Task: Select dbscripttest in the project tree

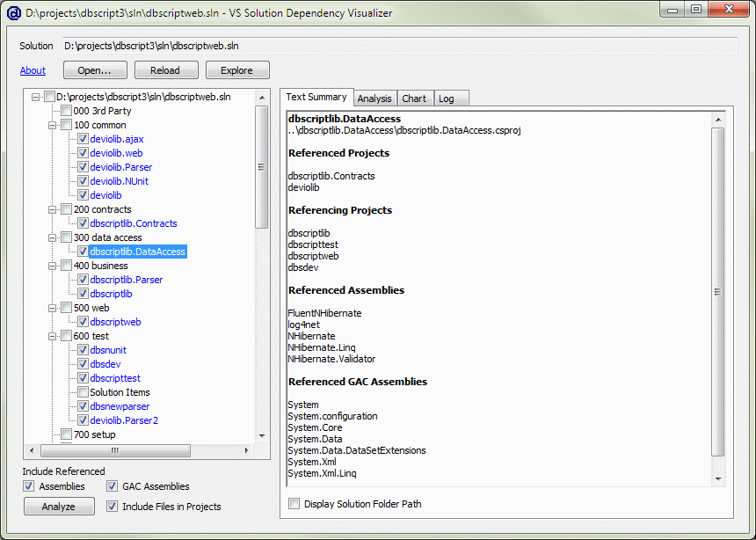Action: pyautogui.click(x=115, y=378)
